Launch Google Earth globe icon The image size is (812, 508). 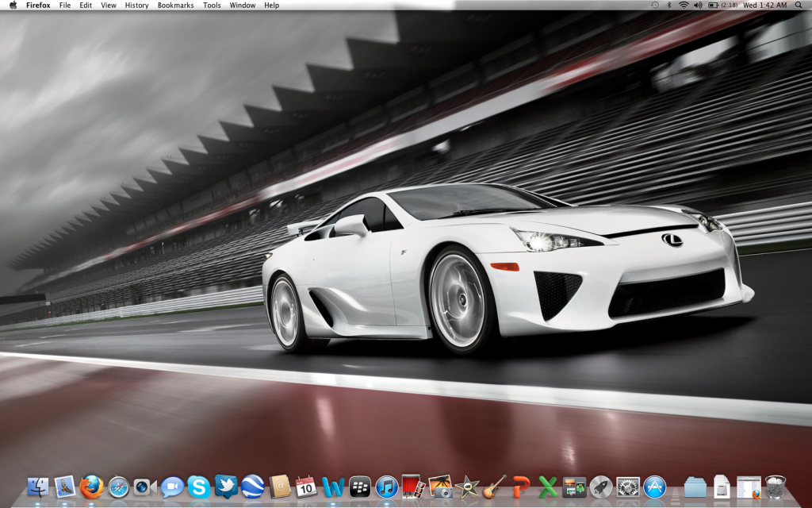[253, 487]
